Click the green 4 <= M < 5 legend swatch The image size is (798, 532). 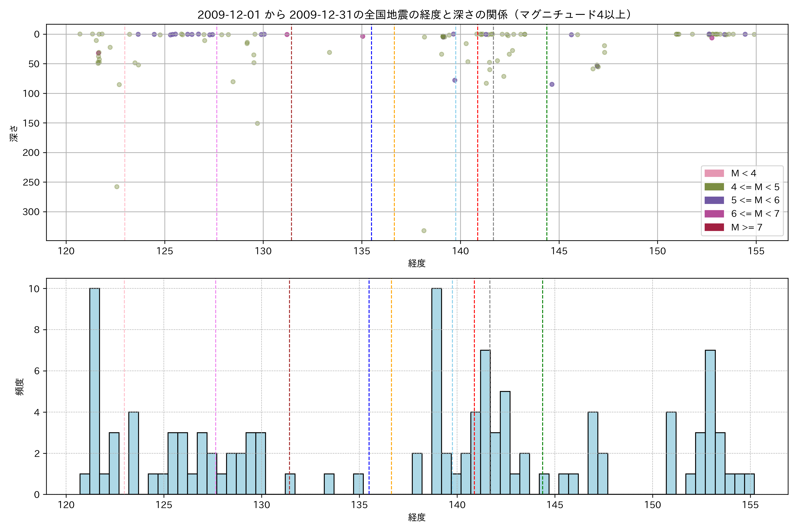pos(714,187)
